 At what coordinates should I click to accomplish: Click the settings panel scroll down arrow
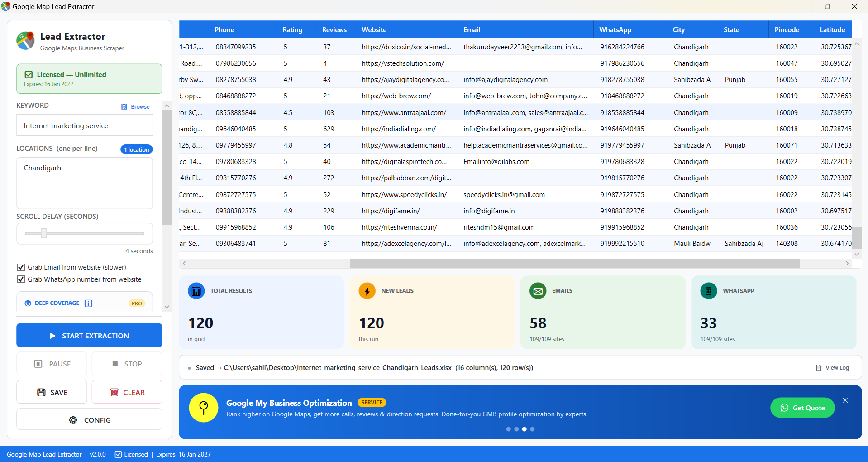167,307
